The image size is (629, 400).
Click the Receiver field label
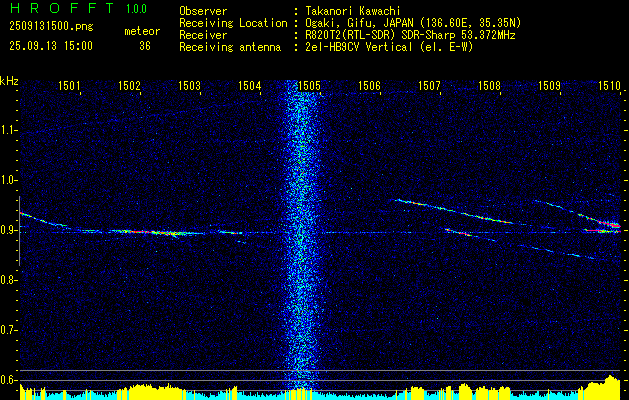pyautogui.click(x=203, y=35)
